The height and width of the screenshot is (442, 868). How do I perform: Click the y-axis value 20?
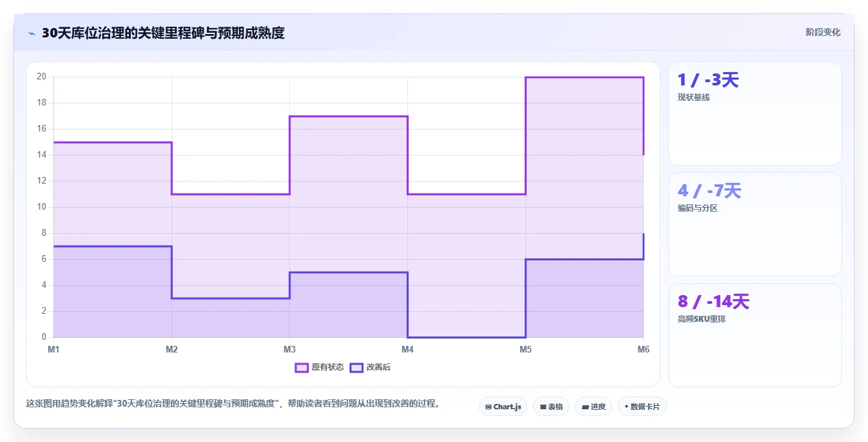[41, 77]
